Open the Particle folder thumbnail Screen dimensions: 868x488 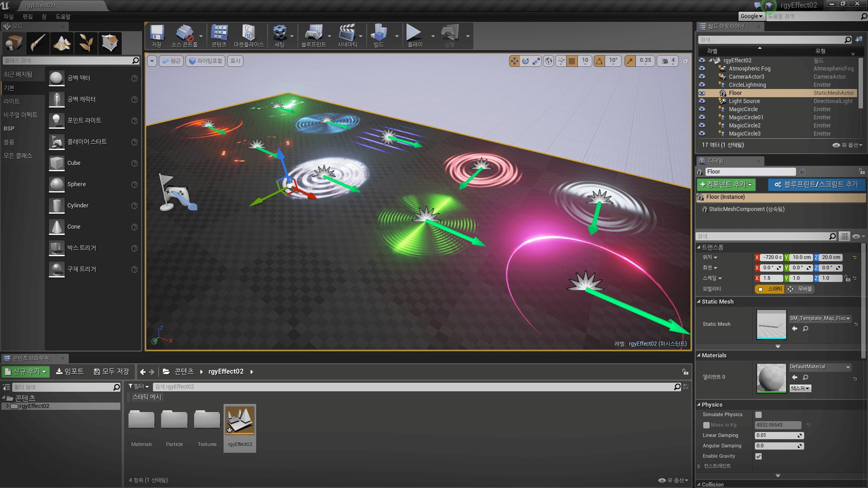pos(174,420)
